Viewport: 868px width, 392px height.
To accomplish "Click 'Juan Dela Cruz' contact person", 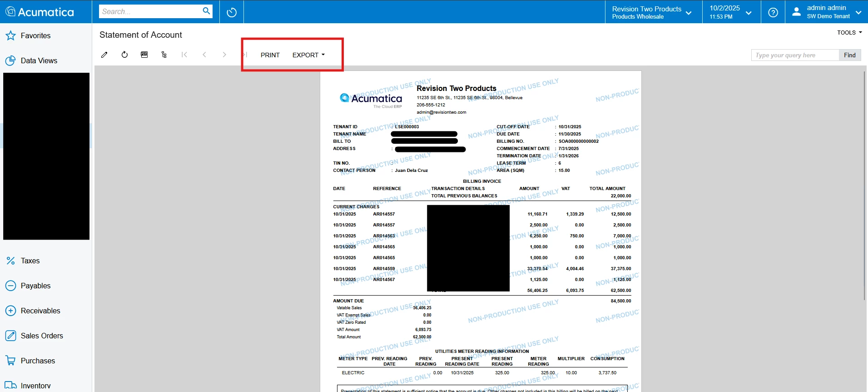I will (x=411, y=171).
